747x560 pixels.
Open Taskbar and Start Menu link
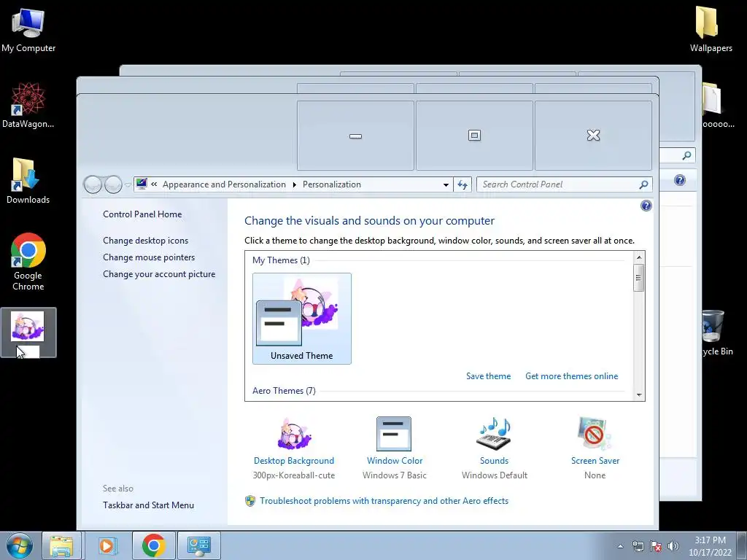coord(148,505)
